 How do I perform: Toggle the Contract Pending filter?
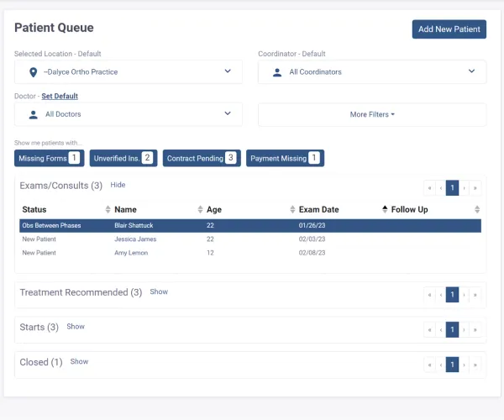point(202,158)
